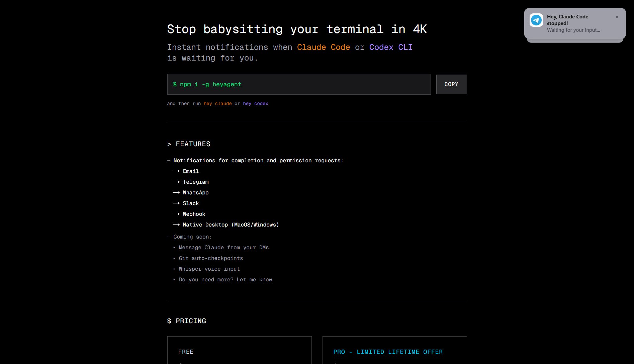
Task: Click the Telegram feature item
Action: coord(196,182)
